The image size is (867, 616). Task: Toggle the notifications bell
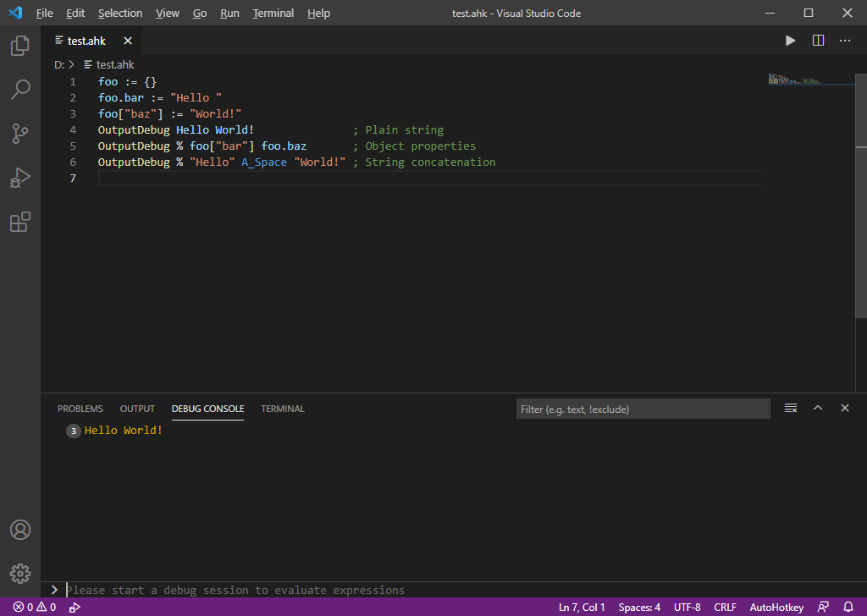(x=848, y=607)
